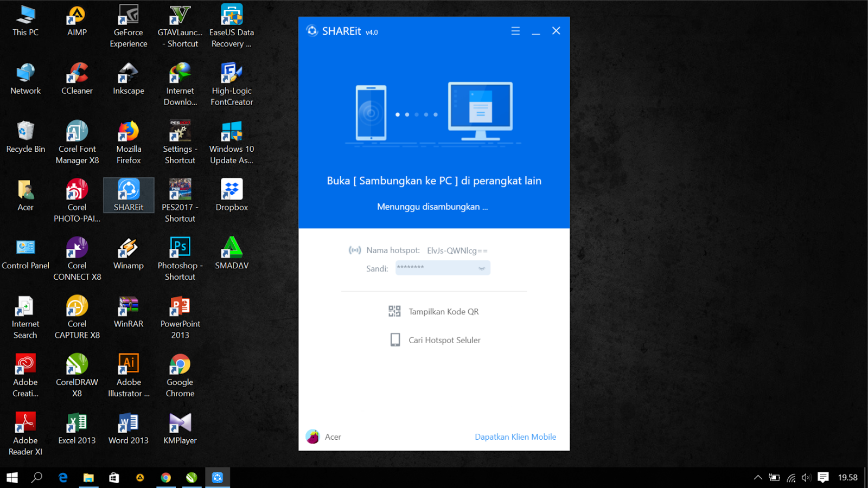This screenshot has width=868, height=488.
Task: Open Microsoft Store from the taskbar
Action: coord(114,478)
